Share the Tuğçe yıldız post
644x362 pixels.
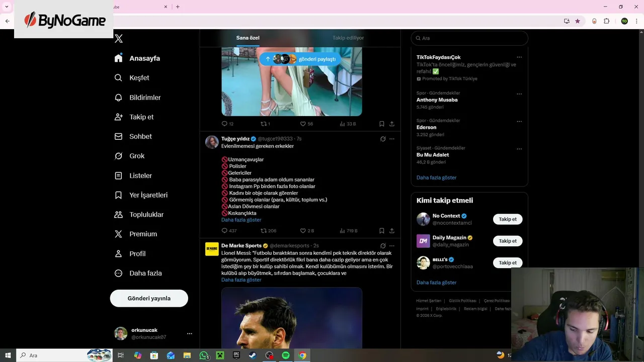point(392,231)
